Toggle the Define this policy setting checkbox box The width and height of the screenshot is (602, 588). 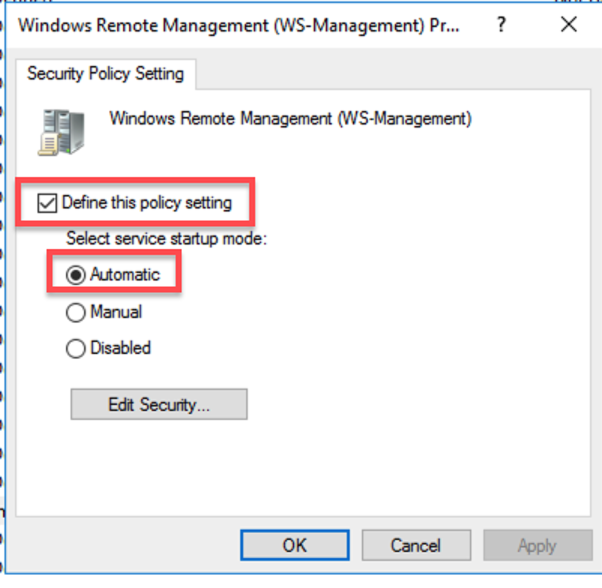[x=45, y=203]
